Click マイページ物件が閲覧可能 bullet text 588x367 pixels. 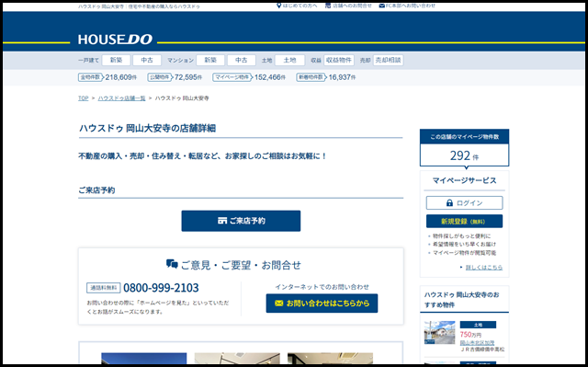click(464, 253)
